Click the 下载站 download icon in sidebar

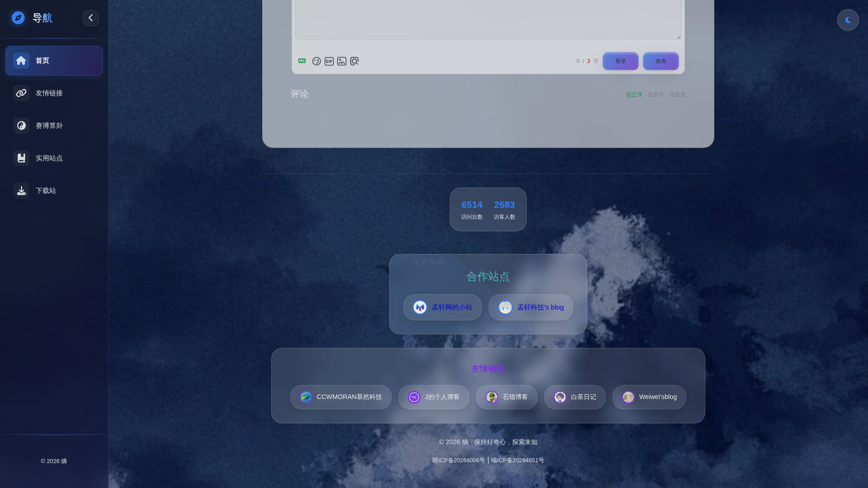coord(21,191)
